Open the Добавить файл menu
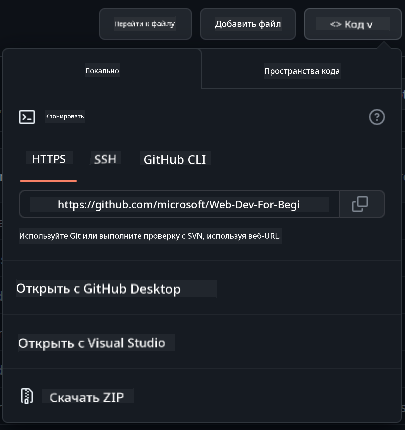The image size is (405, 430). click(x=248, y=24)
